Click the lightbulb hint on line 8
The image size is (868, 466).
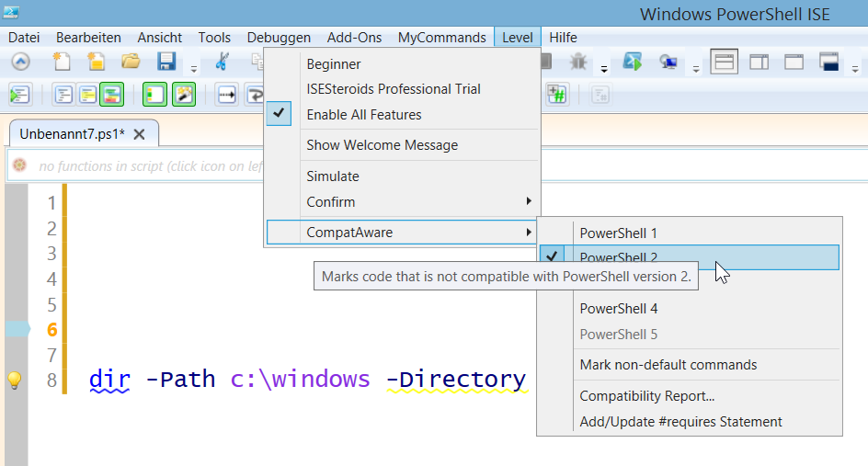tap(14, 381)
